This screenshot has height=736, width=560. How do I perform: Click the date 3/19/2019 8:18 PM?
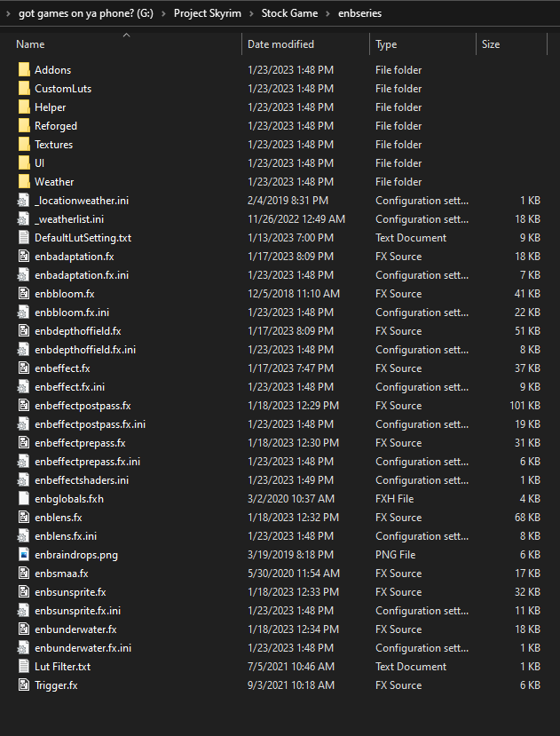(x=291, y=555)
